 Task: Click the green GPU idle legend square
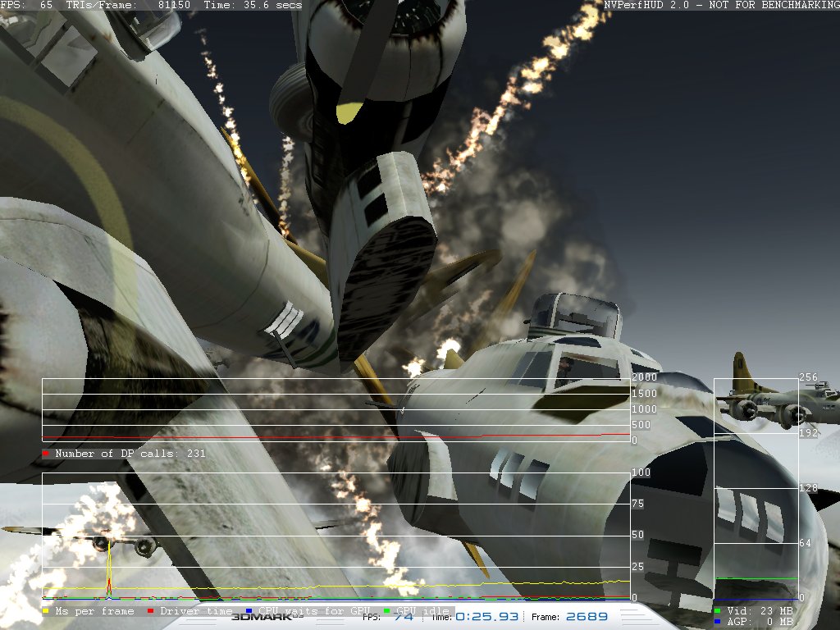[387, 610]
